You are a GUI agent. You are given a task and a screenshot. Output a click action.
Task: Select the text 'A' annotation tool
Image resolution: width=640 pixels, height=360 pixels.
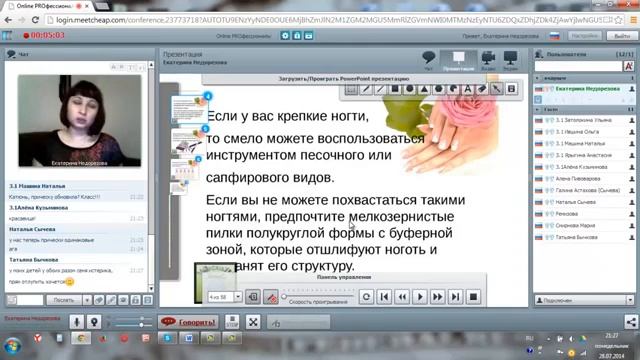click(x=468, y=89)
